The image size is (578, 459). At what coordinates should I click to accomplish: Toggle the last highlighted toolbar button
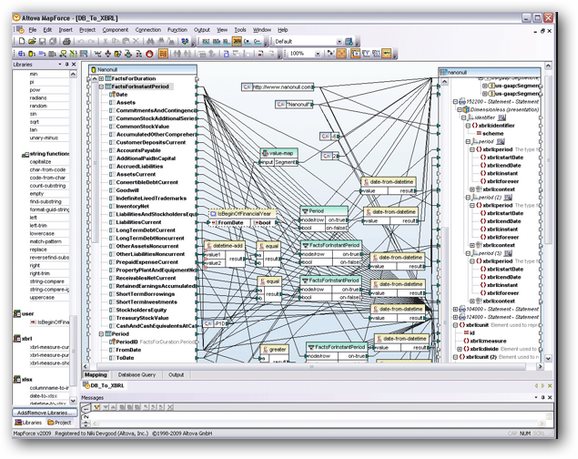coord(386,54)
